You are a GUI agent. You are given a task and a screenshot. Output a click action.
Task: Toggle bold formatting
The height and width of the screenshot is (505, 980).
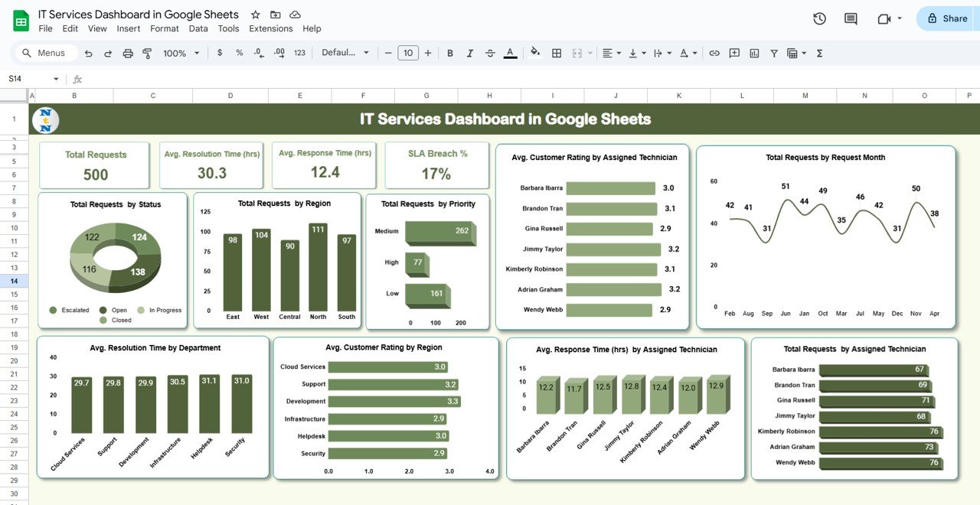tap(450, 53)
